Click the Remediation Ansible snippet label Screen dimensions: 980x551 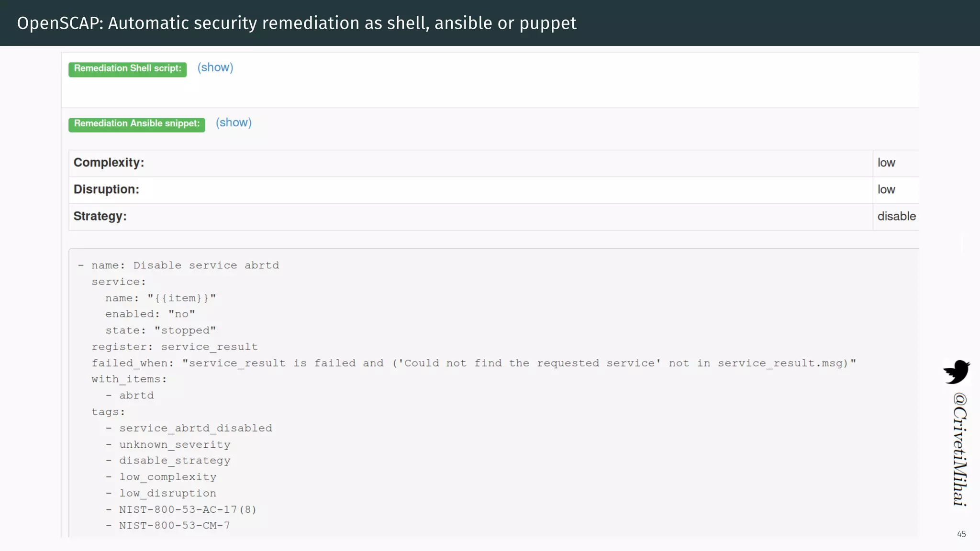[x=137, y=124]
